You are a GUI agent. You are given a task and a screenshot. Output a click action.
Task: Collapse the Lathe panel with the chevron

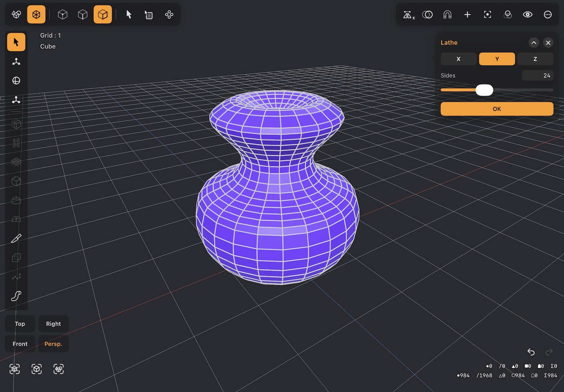(534, 43)
